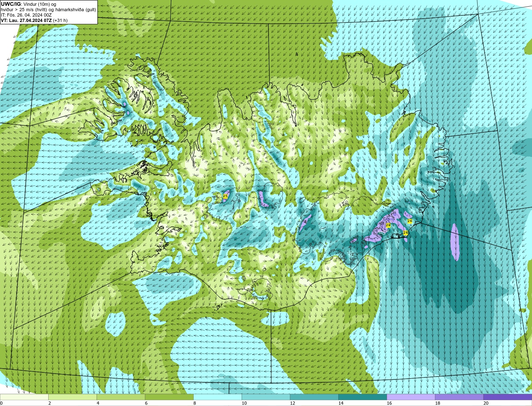Click the legend tick label '6'
532x406 pixels.
pyautogui.click(x=146, y=403)
